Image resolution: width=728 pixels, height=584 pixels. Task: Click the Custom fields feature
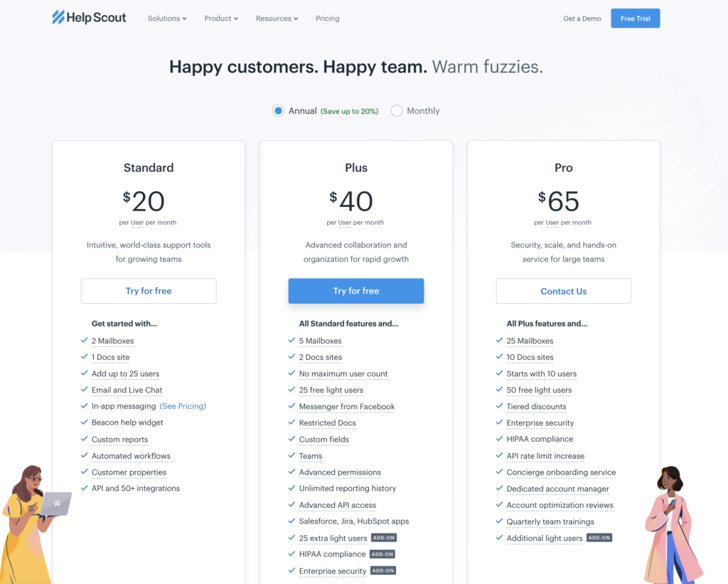coord(324,440)
